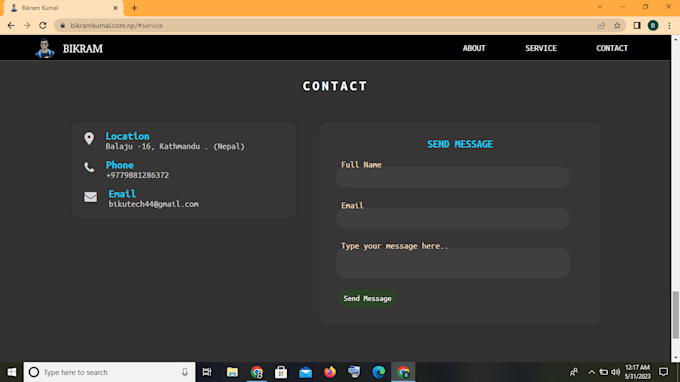Screen dimensions: 680x382
Task: Click the Bikram avatar logo
Action: (45, 48)
